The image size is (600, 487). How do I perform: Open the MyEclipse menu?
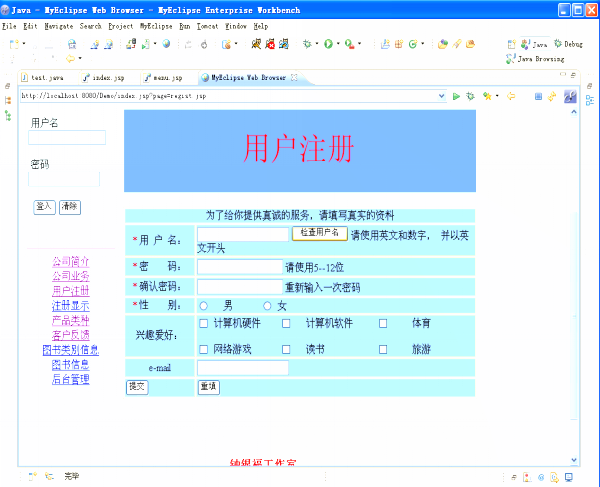click(x=156, y=26)
